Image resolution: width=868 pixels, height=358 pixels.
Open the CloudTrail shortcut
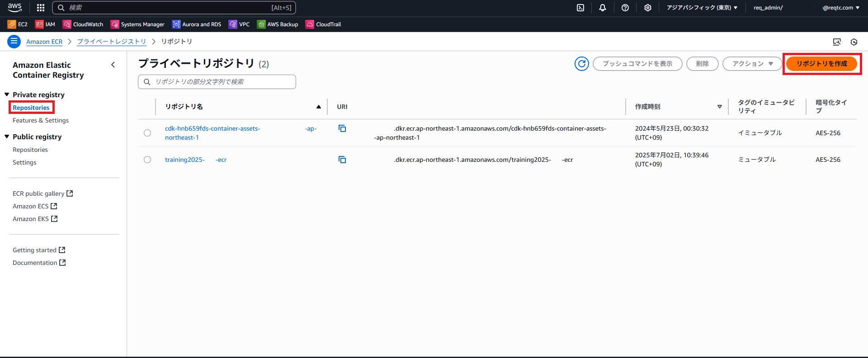pyautogui.click(x=323, y=24)
